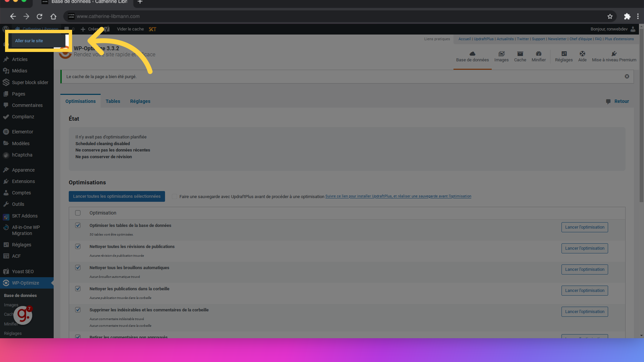The height and width of the screenshot is (362, 644).
Task: Click the Yoast SEO sidebar icon
Action: click(6, 271)
